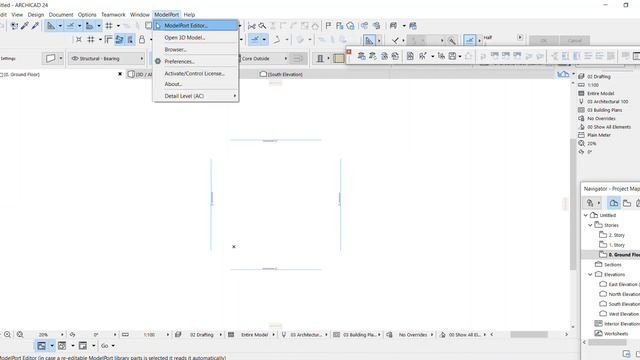Screen dimensions: 640x360
Task: Open the Help menu
Action: [189, 15]
